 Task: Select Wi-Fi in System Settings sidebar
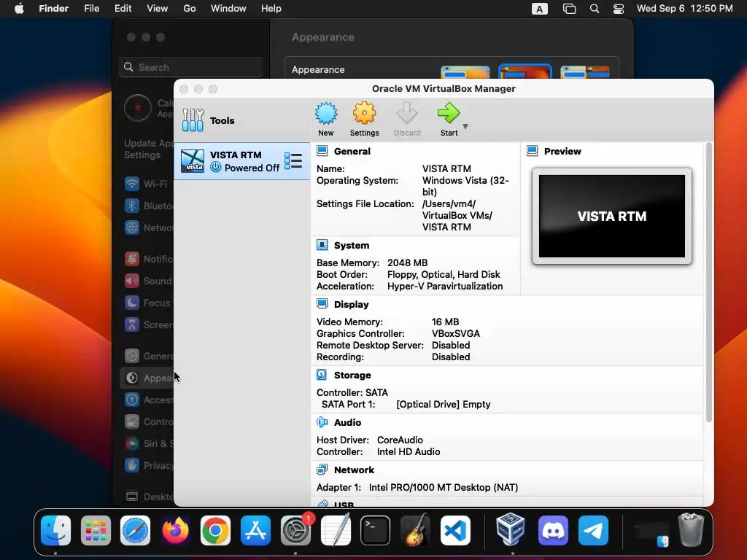[147, 184]
